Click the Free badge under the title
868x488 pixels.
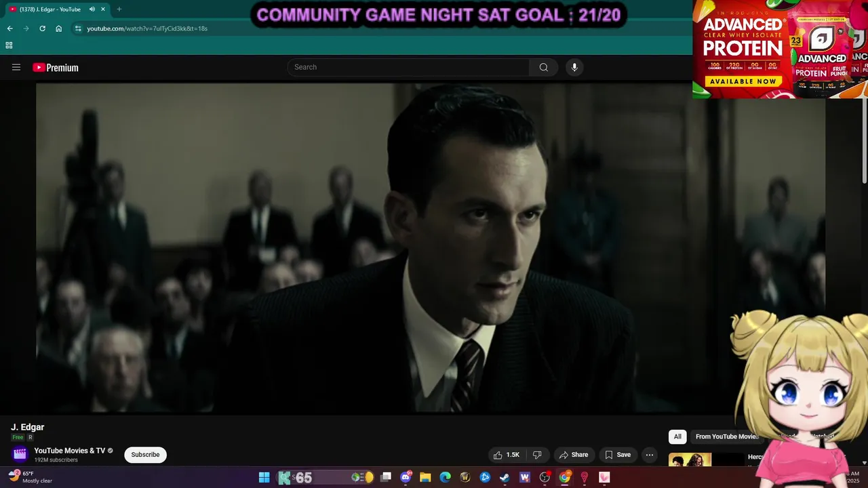pyautogui.click(x=18, y=438)
